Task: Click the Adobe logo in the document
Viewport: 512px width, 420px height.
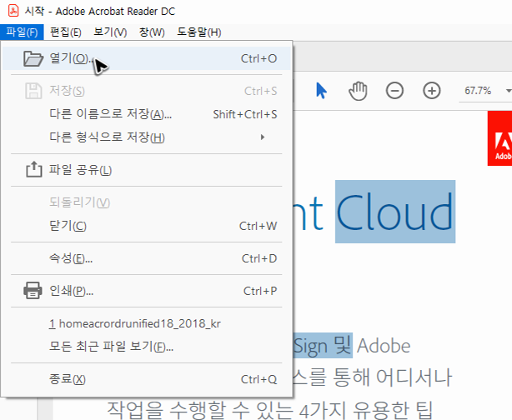Action: [500, 138]
